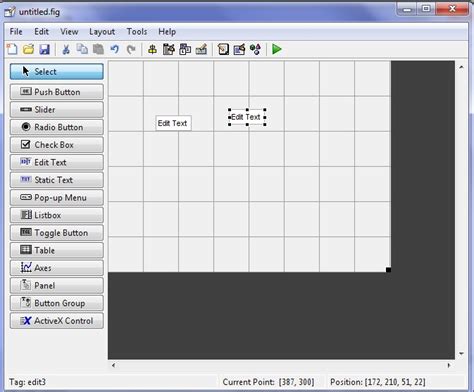The image size is (474, 392).
Task: Open the Toolbar Editor icon
Action: point(201,49)
